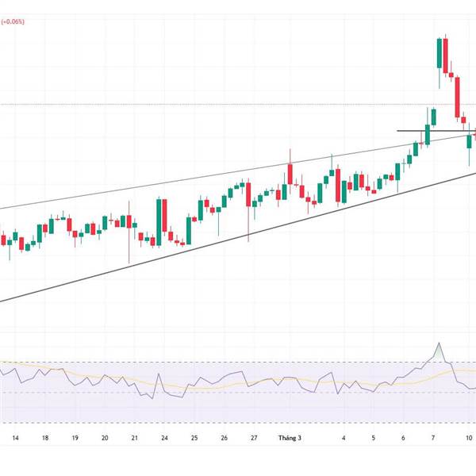Click the date label '7' on time axis
The image size is (476, 476).
[x=433, y=438]
